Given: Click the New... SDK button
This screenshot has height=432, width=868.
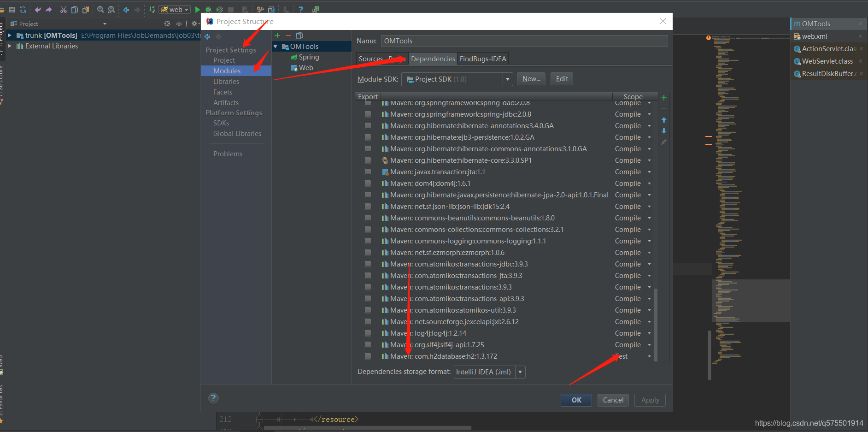Looking at the screenshot, I should tap(531, 79).
